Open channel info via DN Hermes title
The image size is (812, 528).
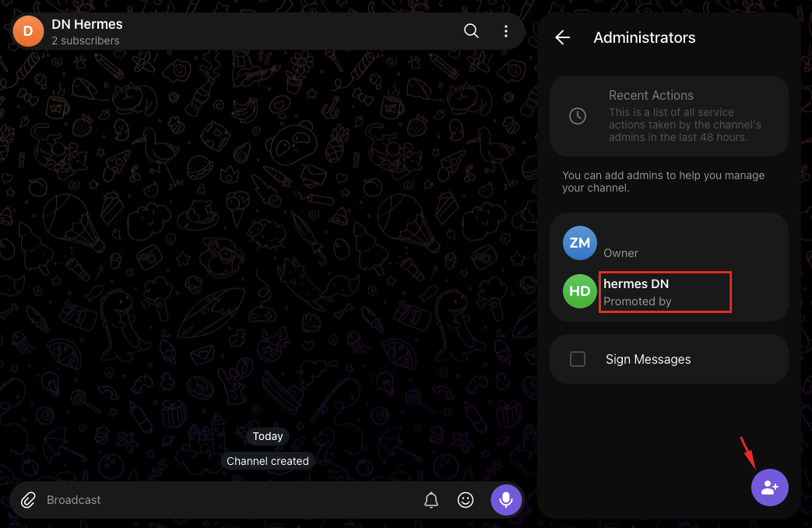[x=87, y=24]
